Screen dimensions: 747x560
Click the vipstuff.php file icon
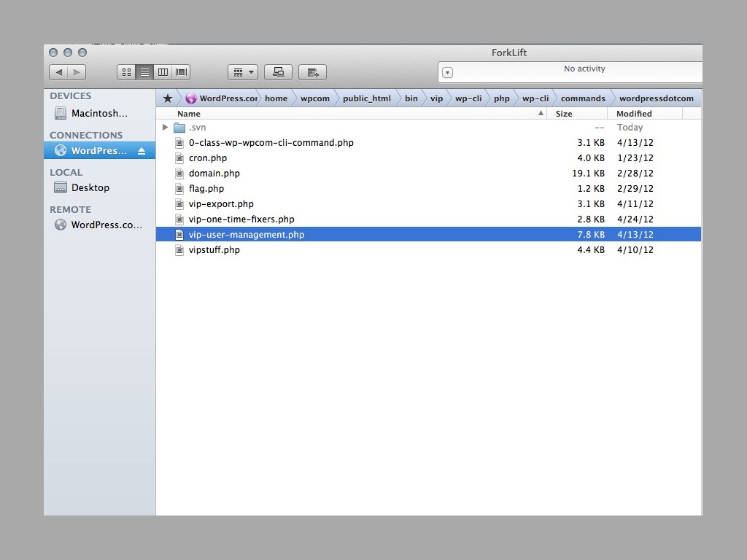click(x=179, y=249)
